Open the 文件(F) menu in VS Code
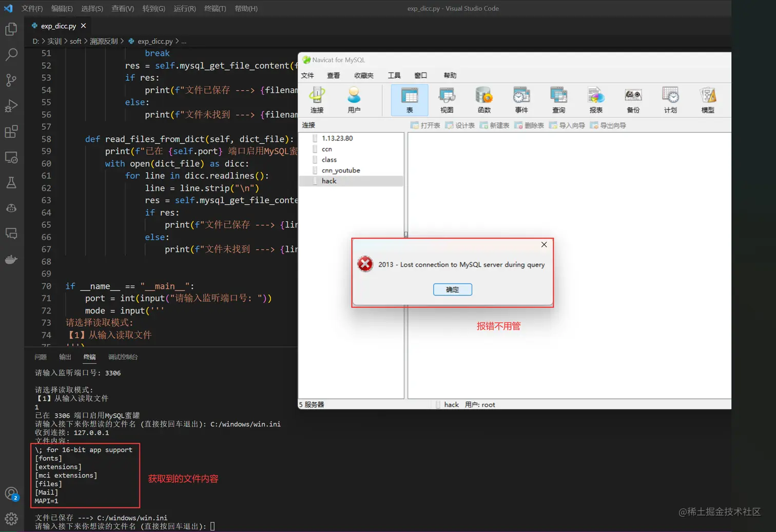776x532 pixels. 32,9
